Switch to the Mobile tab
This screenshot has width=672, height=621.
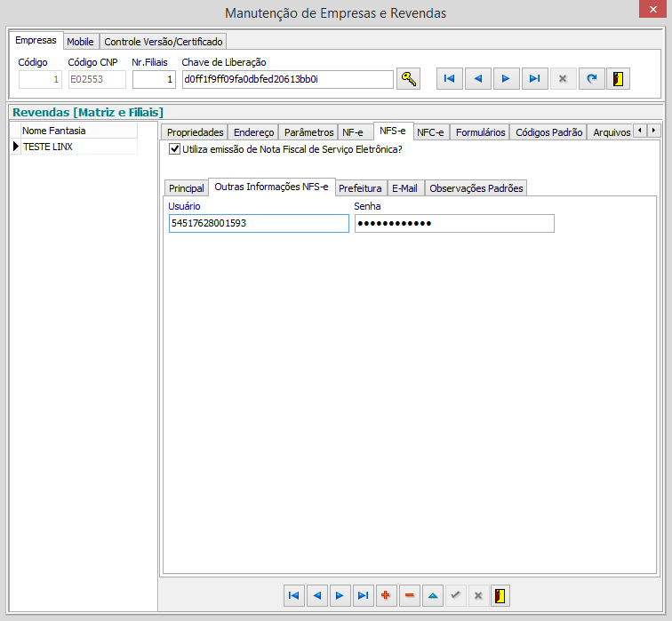(x=80, y=42)
